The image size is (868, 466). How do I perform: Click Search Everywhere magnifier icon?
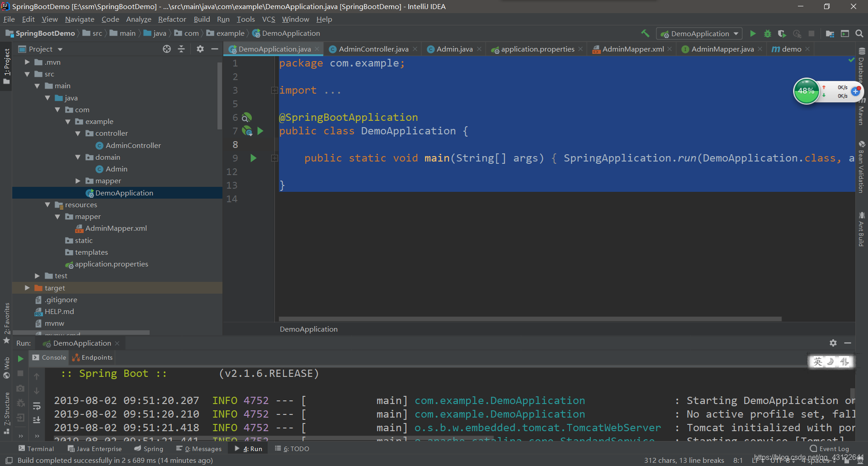(859, 33)
